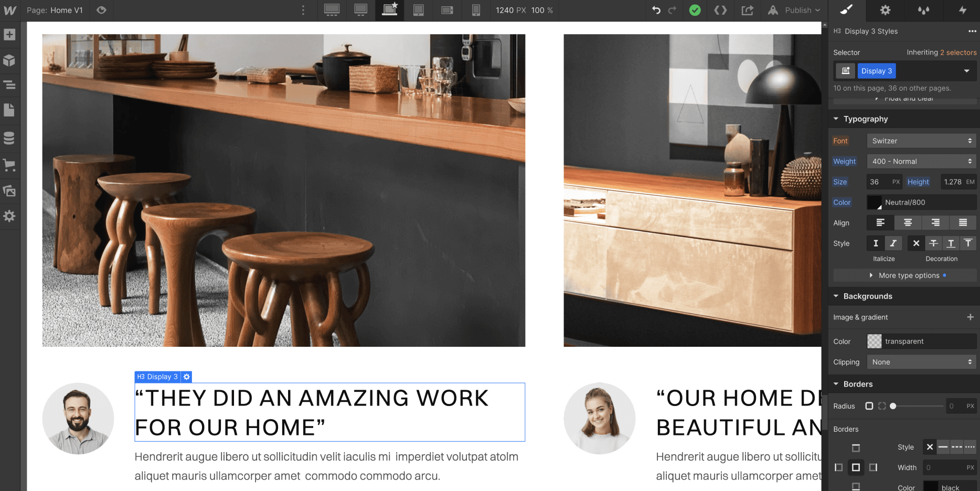Switch to the Element Settings tab
This screenshot has width=980, height=491.
click(885, 10)
